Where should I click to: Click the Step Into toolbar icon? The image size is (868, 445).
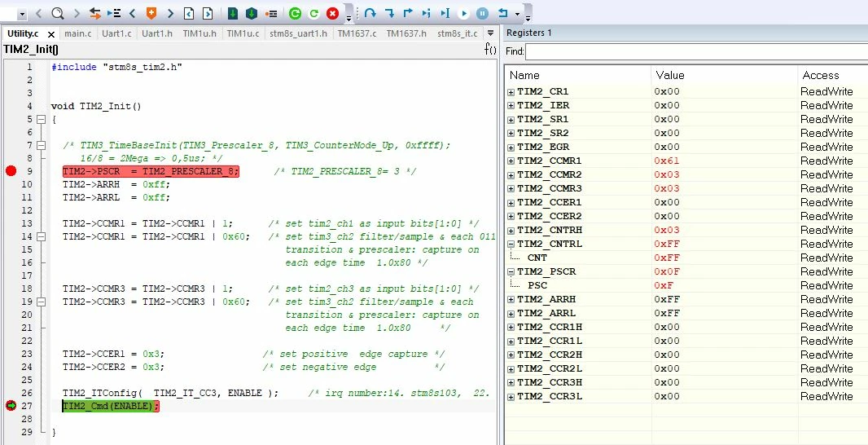point(389,13)
